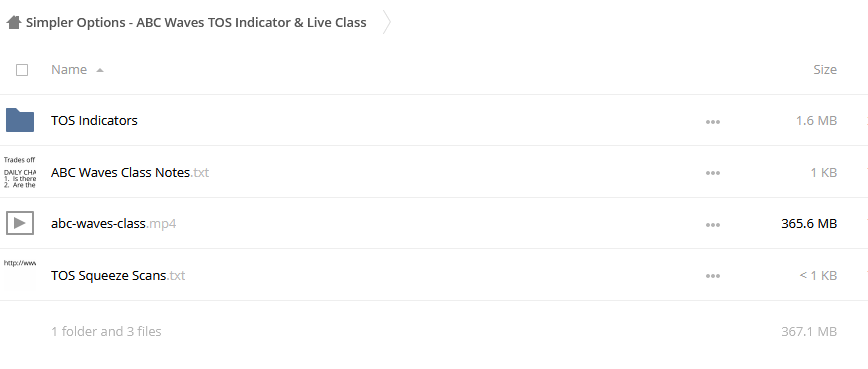This screenshot has width=868, height=369.
Task: Open abc-waves-class.mp4 file name
Action: [x=113, y=224]
